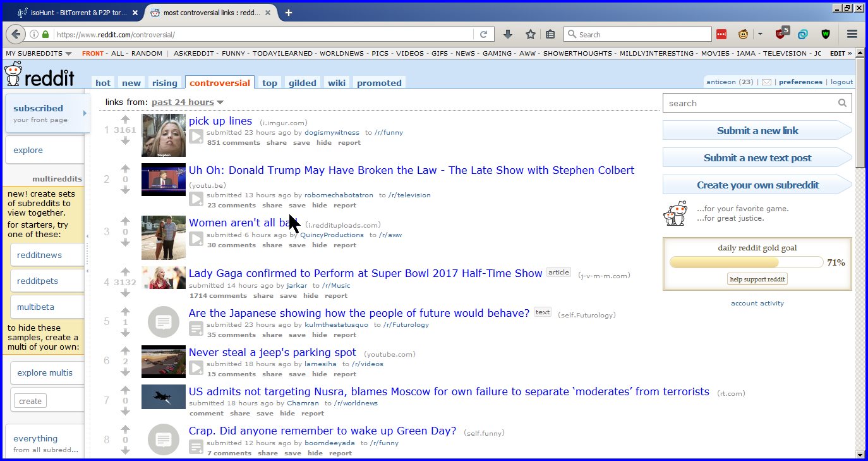This screenshot has height=461, width=868.
Task: Click 'Submit a new text post' button
Action: point(757,157)
